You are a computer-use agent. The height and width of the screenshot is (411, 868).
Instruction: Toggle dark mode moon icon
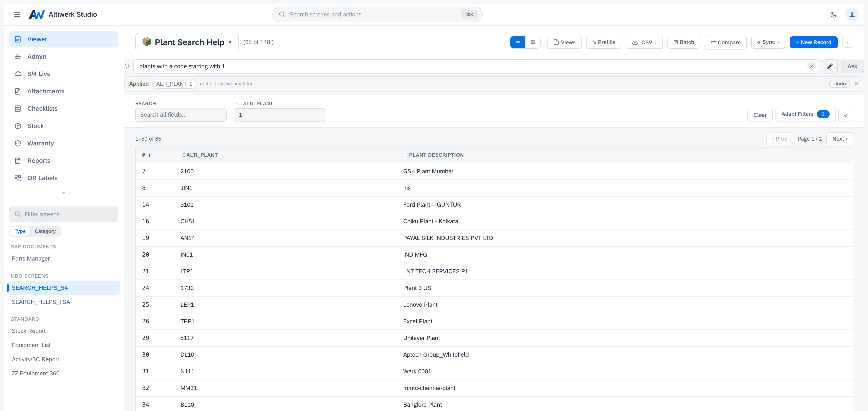click(x=833, y=14)
